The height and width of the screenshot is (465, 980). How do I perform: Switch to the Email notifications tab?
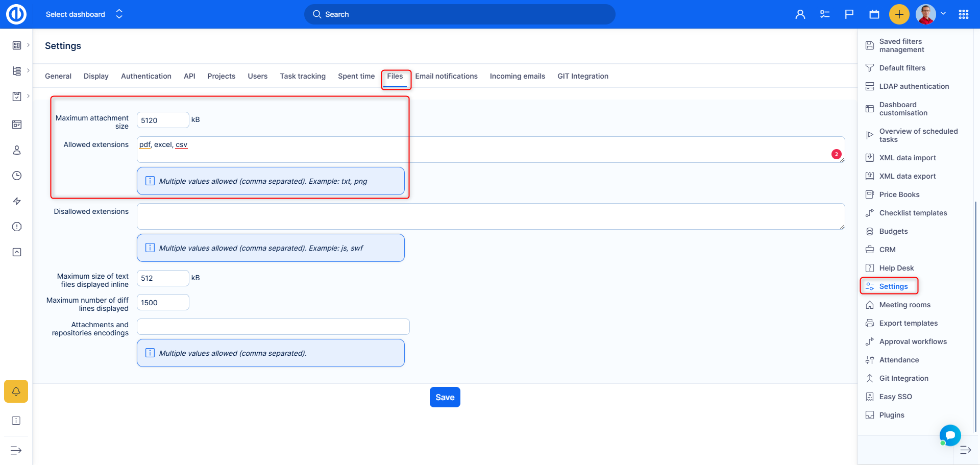[446, 76]
